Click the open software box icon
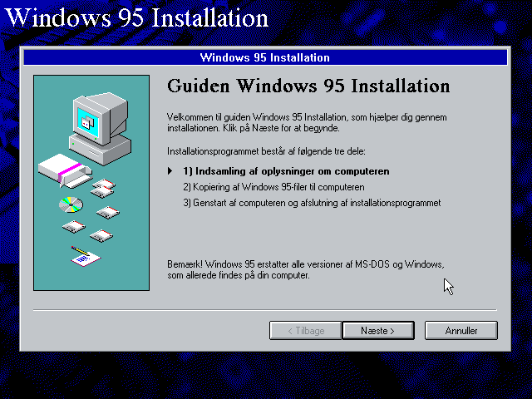This screenshot has height=399, width=532. tap(65, 170)
